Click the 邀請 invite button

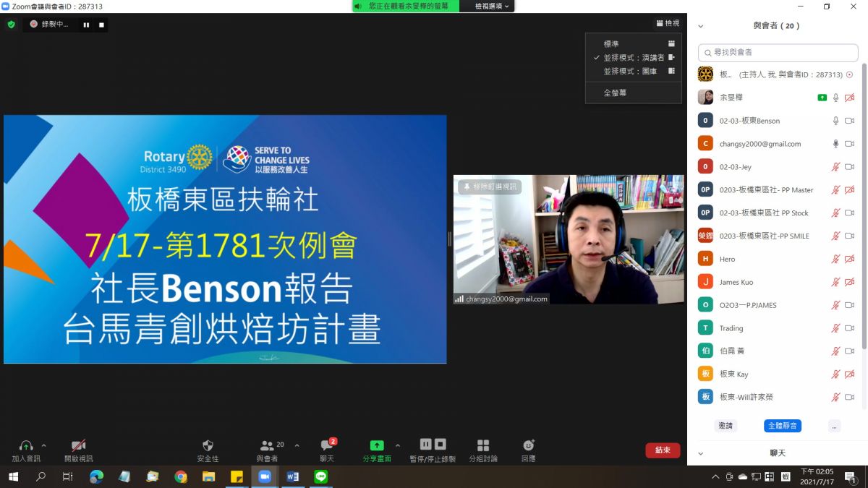click(726, 426)
